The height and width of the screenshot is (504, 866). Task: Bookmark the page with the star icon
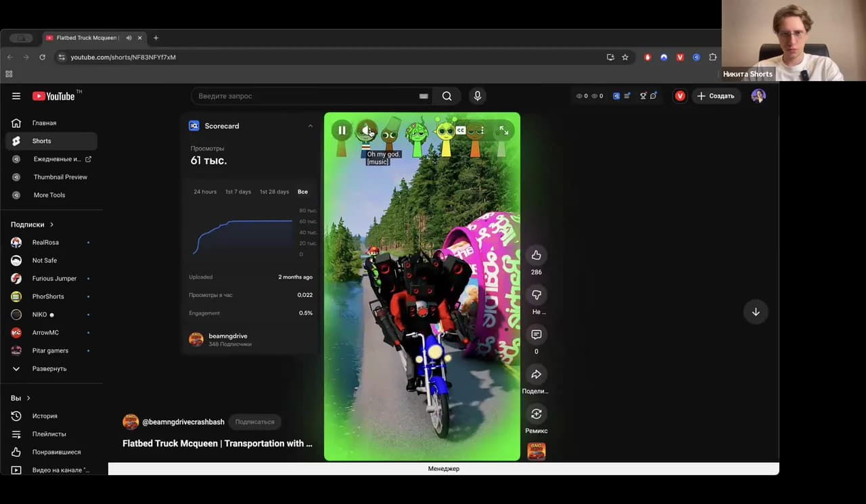(x=625, y=58)
